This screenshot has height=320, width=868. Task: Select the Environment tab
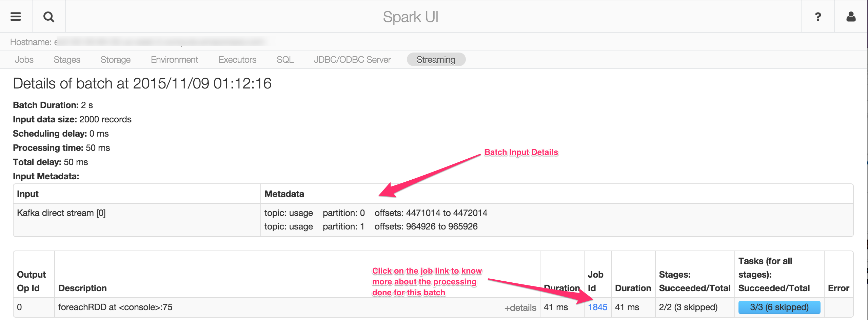pyautogui.click(x=174, y=60)
